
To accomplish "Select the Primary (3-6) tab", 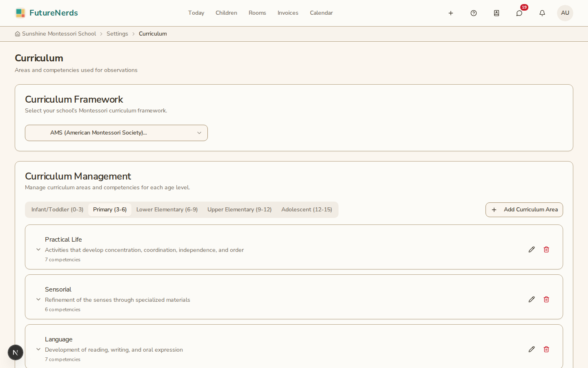I will 110,210.
